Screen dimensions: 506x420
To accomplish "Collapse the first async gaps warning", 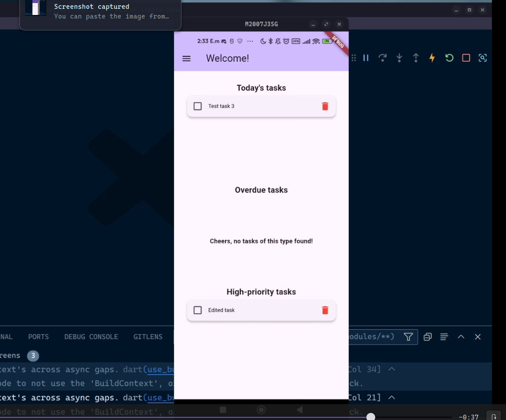I will point(392,369).
